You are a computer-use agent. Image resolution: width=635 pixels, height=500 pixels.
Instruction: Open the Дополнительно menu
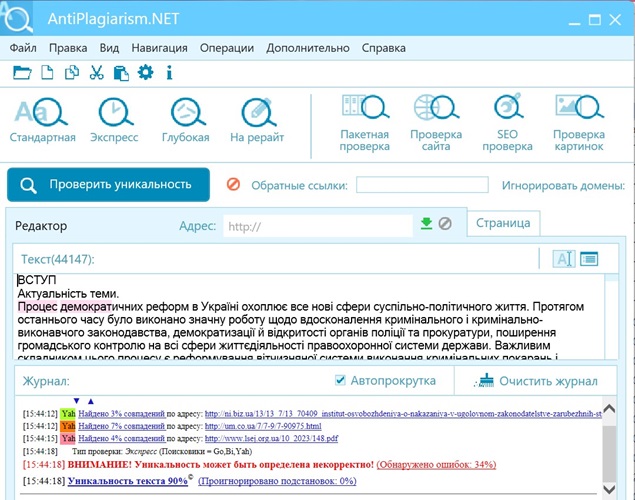click(308, 48)
